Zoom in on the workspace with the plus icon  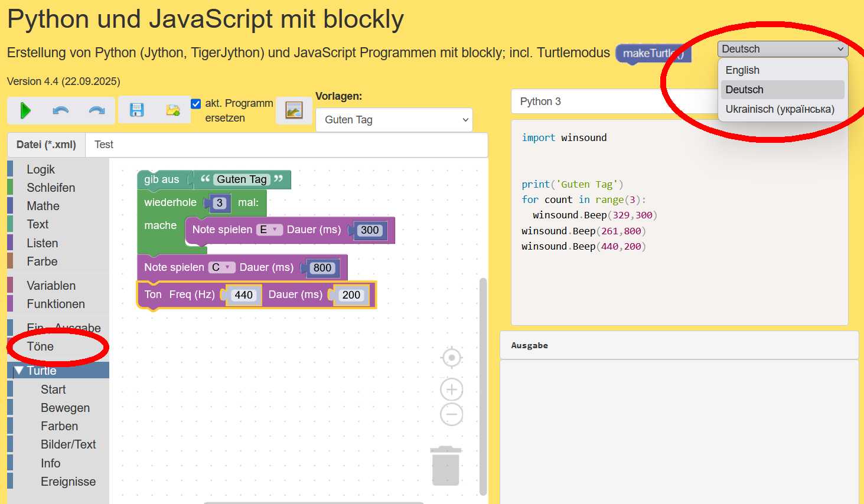tap(451, 390)
